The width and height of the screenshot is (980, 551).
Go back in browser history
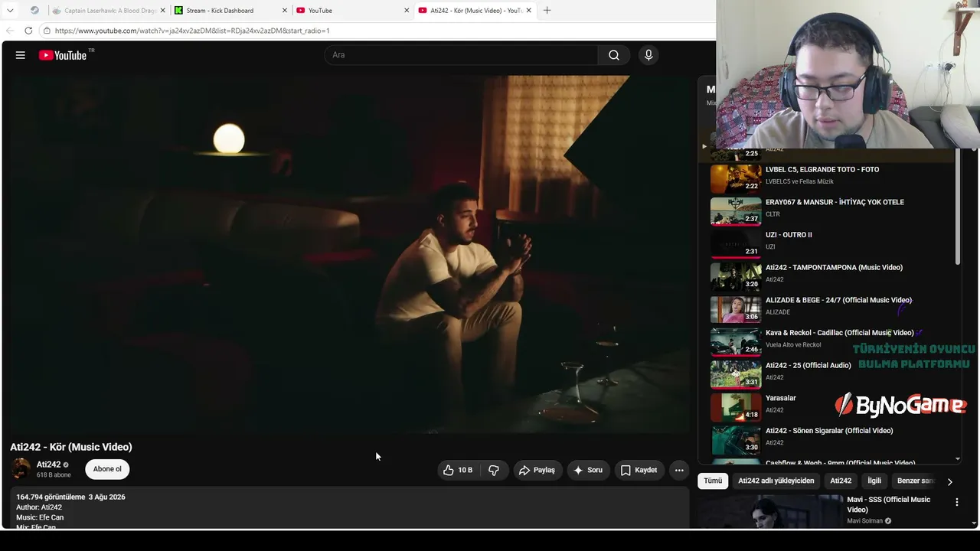point(10,31)
